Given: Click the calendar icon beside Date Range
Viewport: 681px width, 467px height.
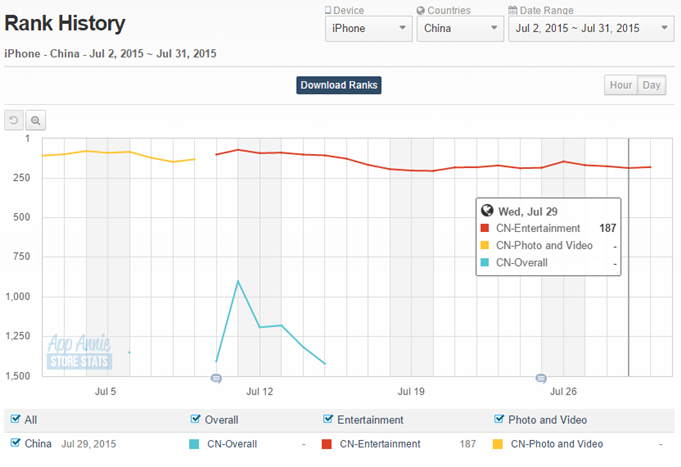Looking at the screenshot, I should (x=512, y=10).
